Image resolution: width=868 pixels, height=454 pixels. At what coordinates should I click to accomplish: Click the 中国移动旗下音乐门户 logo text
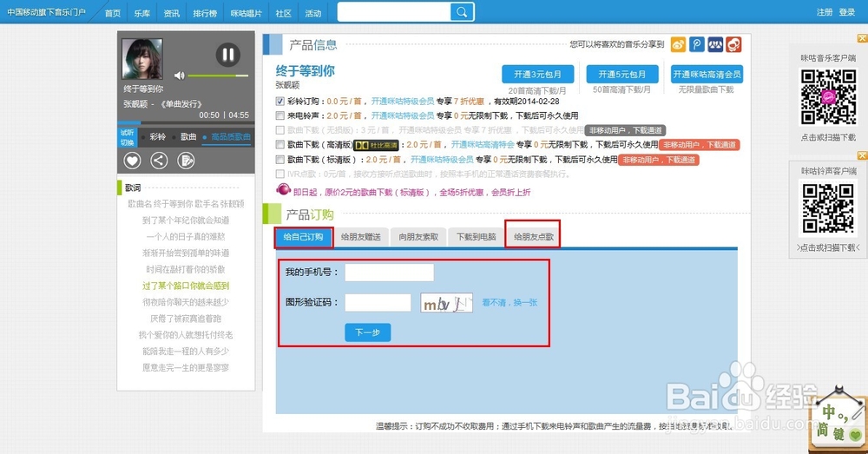pos(47,12)
